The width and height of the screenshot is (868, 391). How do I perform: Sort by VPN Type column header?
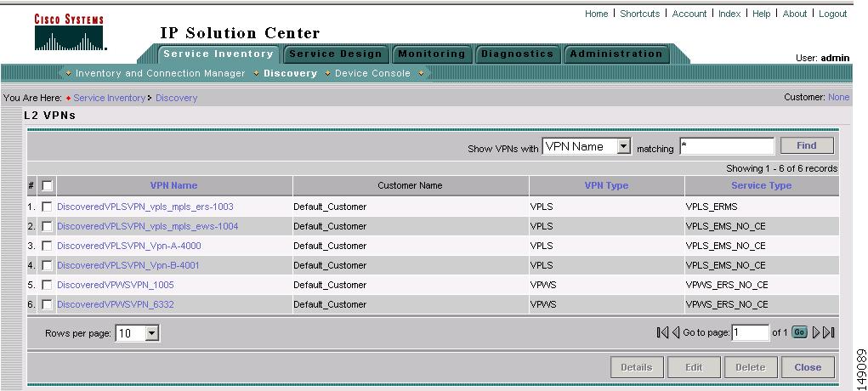coord(606,185)
